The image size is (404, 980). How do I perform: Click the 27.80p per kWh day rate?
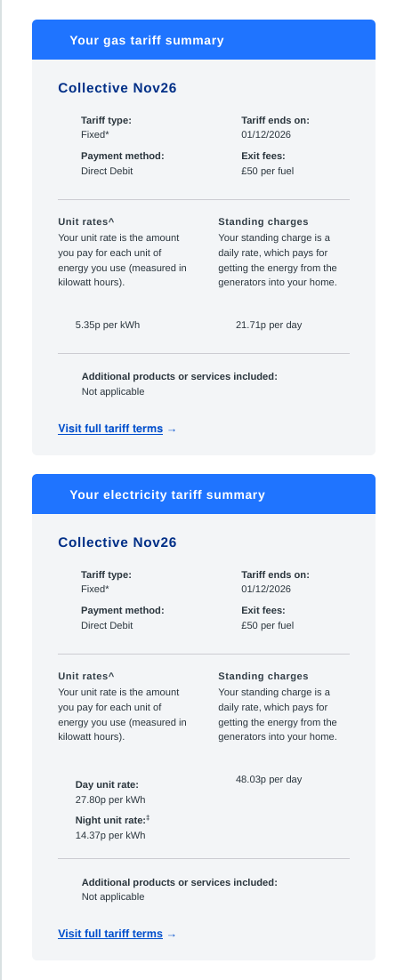coord(110,799)
